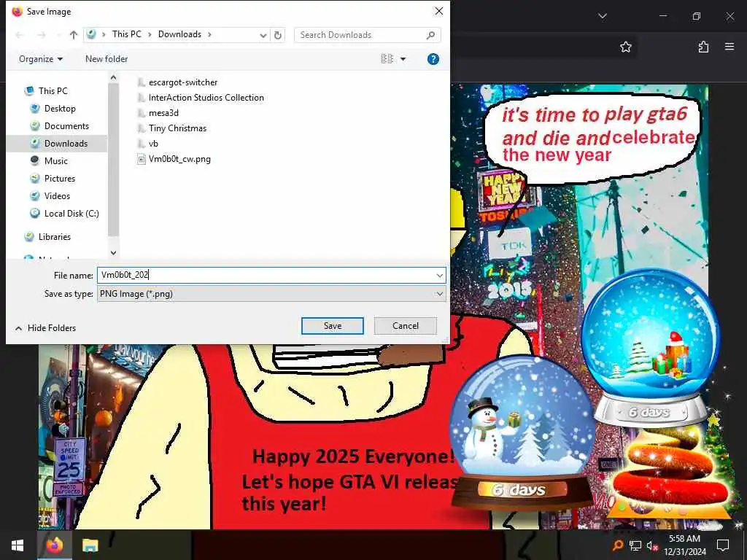The height and width of the screenshot is (560, 747).
Task: Click the Save button
Action: click(333, 326)
